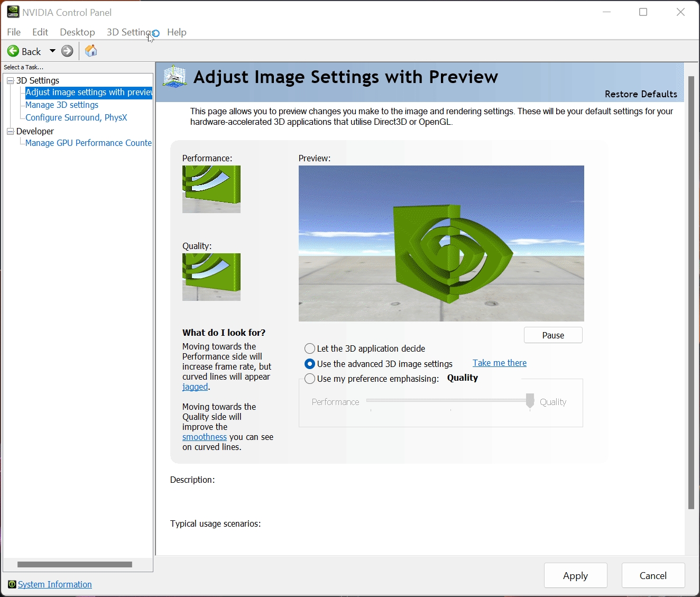The image size is (700, 597).
Task: Open the Help menu
Action: [x=177, y=32]
